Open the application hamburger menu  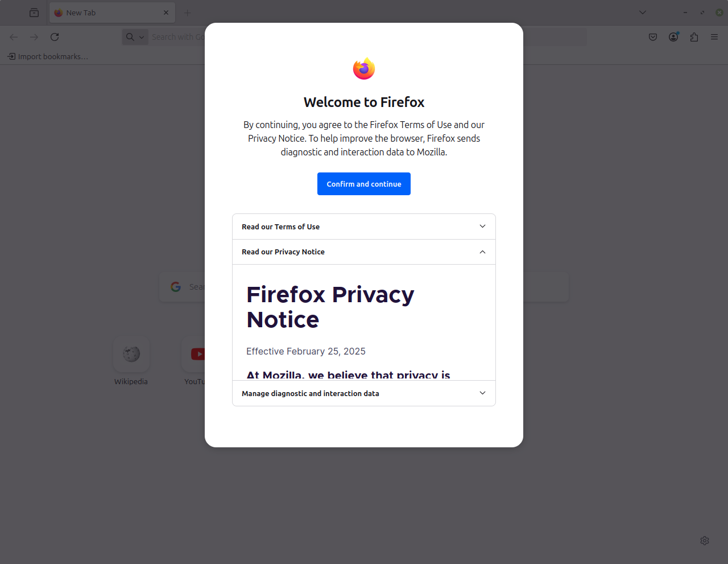pos(714,37)
